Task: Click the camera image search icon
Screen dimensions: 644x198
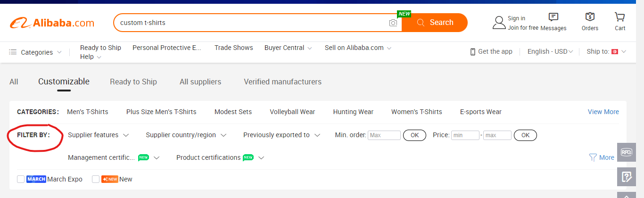Action: pos(393,23)
